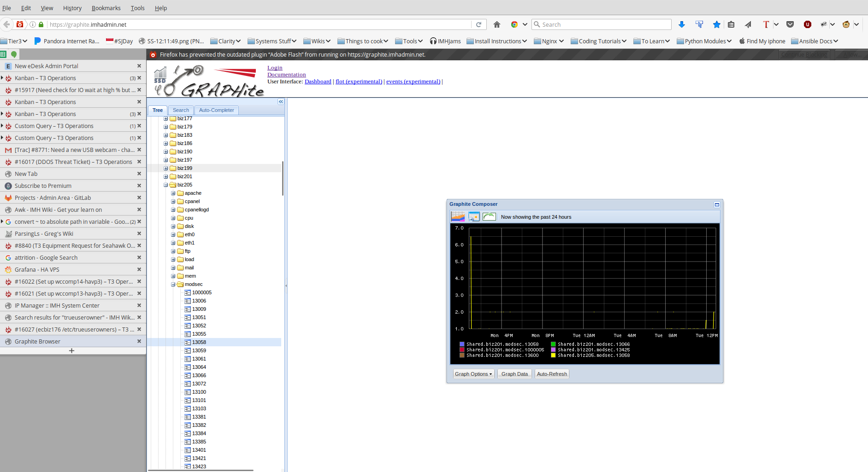Open the Pocket icon in toolbar

[x=790, y=24]
